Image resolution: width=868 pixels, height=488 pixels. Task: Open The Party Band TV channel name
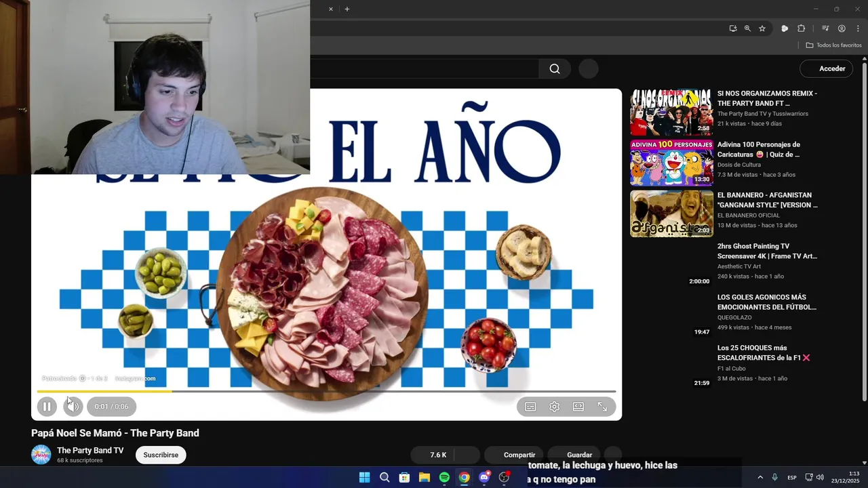click(x=90, y=450)
